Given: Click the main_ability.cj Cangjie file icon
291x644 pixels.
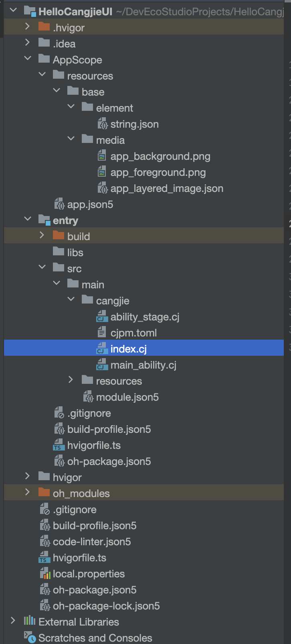Looking at the screenshot, I should 102,365.
